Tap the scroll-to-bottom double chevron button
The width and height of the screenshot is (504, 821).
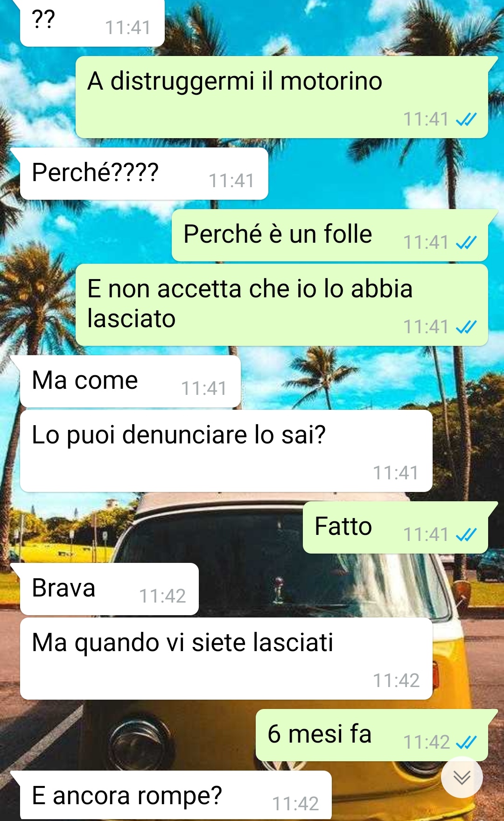coord(462,777)
